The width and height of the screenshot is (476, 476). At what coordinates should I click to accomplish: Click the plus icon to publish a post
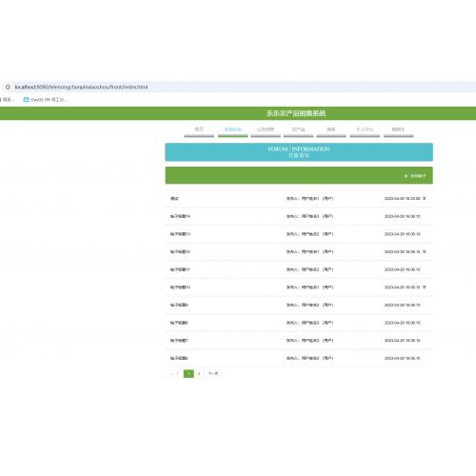click(406, 176)
